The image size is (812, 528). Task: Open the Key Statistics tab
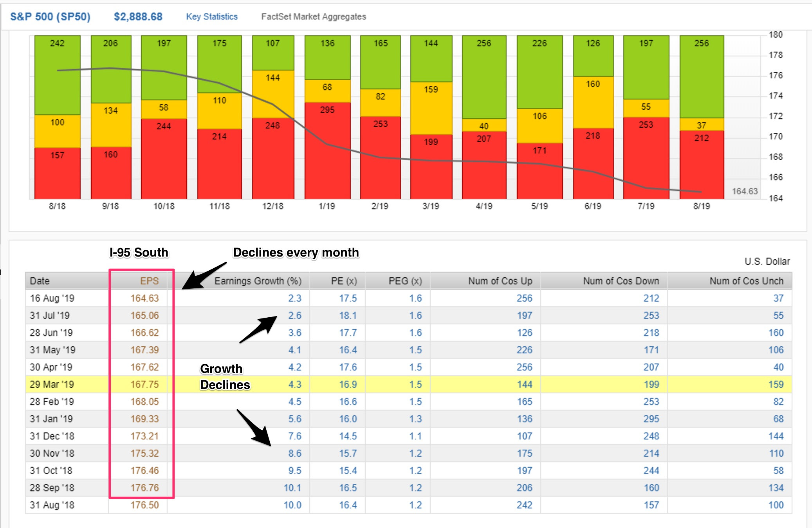212,17
